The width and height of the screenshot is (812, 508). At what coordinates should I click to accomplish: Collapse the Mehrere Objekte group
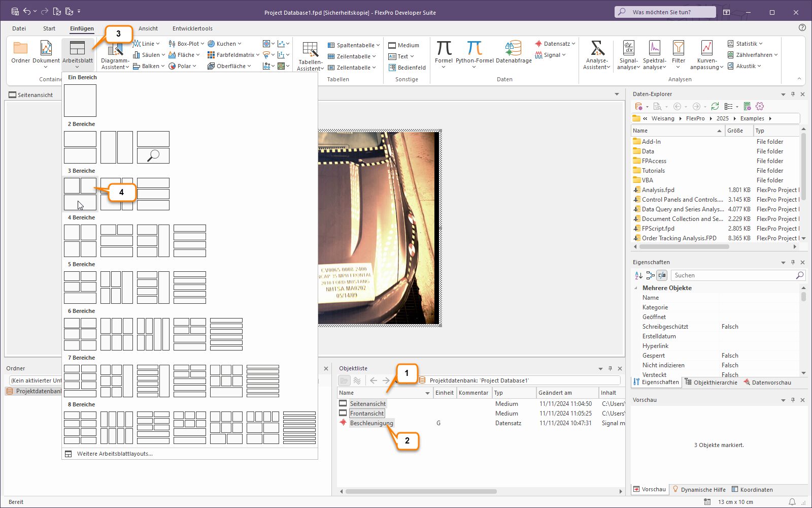[636, 288]
